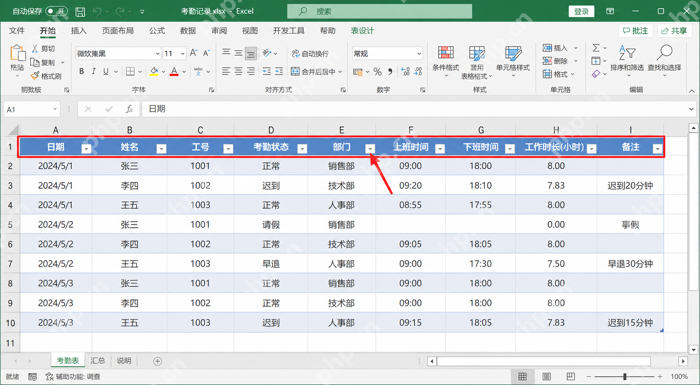Viewport: 700px width, 385px height.
Task: Click the Format Painter (格式刷) icon
Action: tap(35, 76)
